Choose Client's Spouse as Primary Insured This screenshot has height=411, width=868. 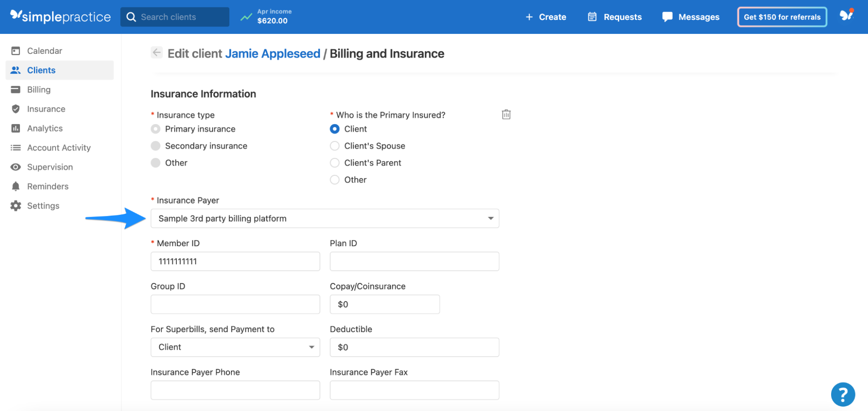tap(334, 145)
